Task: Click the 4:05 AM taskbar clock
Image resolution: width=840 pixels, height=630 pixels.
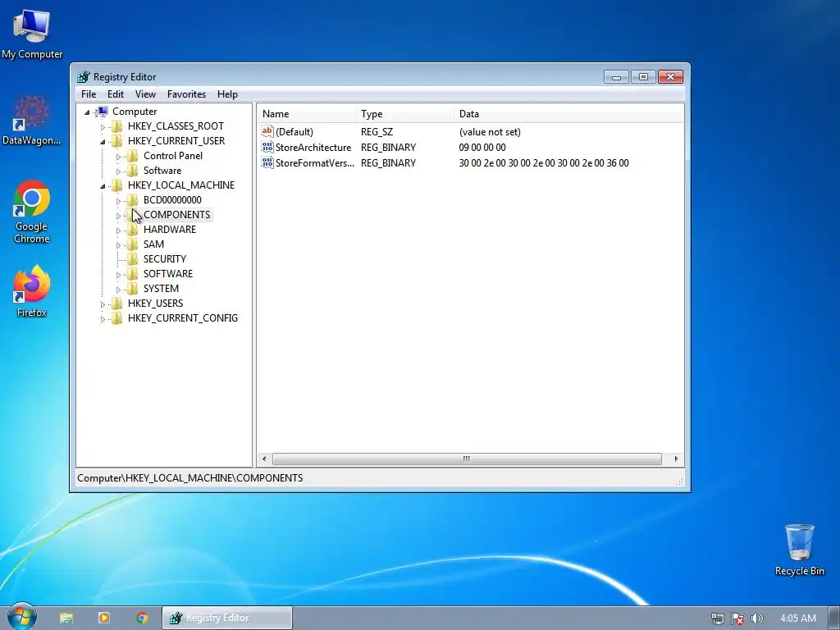Action: point(798,619)
